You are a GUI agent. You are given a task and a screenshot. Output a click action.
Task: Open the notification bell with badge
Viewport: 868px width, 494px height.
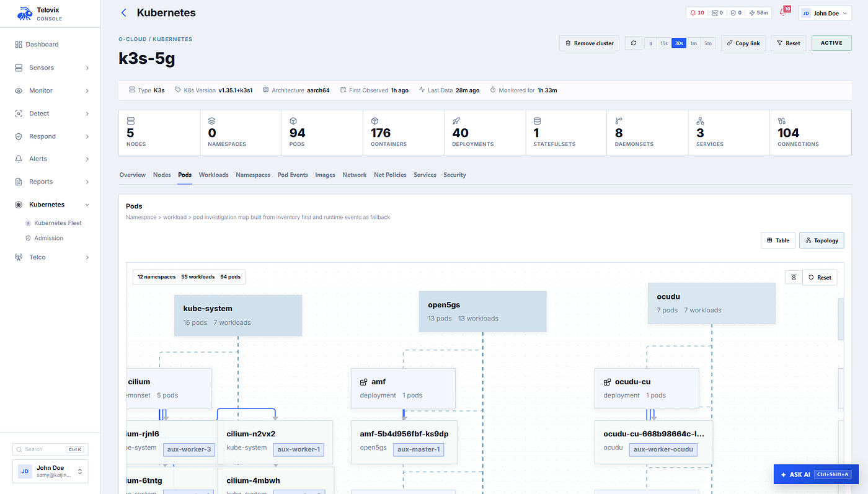[784, 12]
